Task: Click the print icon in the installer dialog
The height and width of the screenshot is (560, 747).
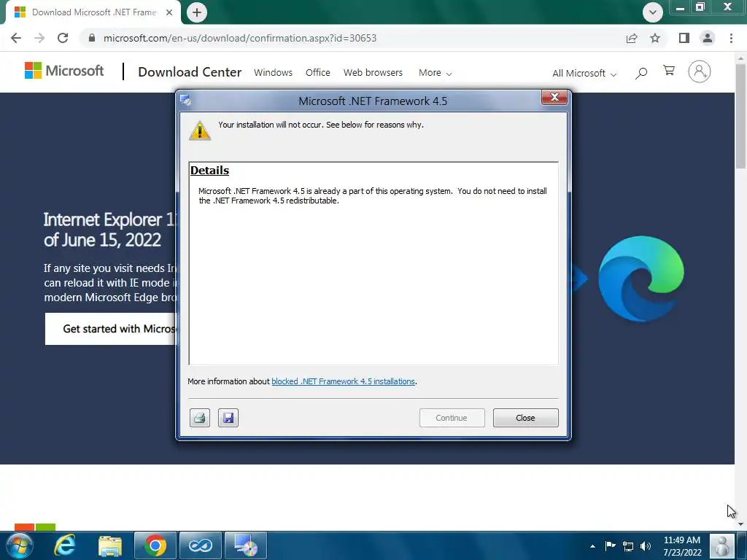Action: click(200, 418)
